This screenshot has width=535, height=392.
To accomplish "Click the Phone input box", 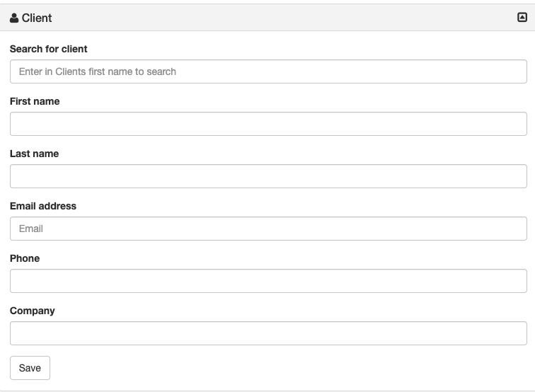I will 268,281.
